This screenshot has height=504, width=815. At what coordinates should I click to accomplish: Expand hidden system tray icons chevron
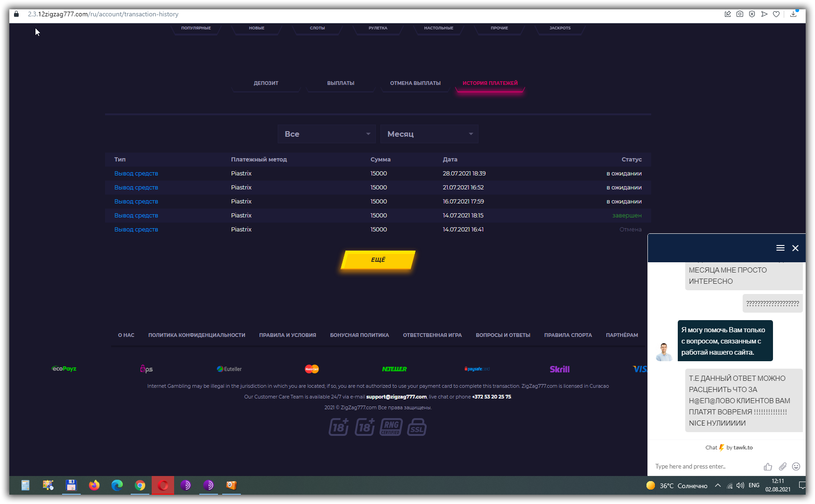(718, 485)
